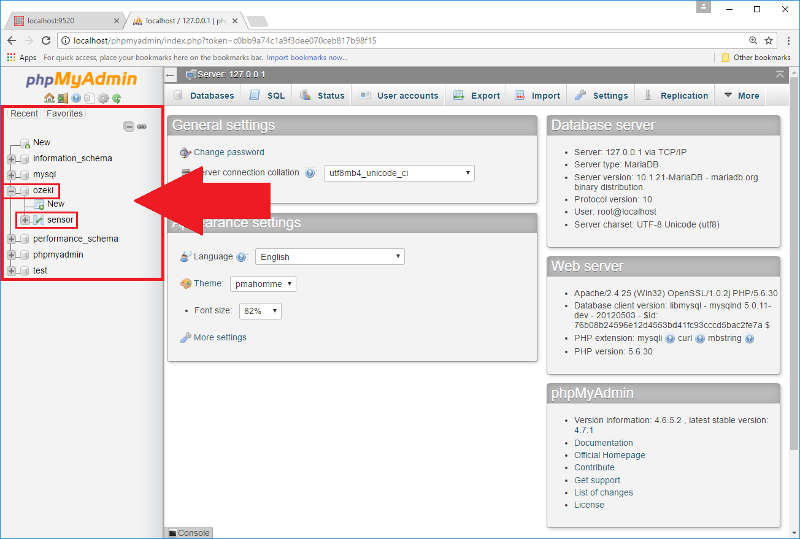The height and width of the screenshot is (539, 800).
Task: Click help icon next to Server connection collation
Action: point(310,173)
